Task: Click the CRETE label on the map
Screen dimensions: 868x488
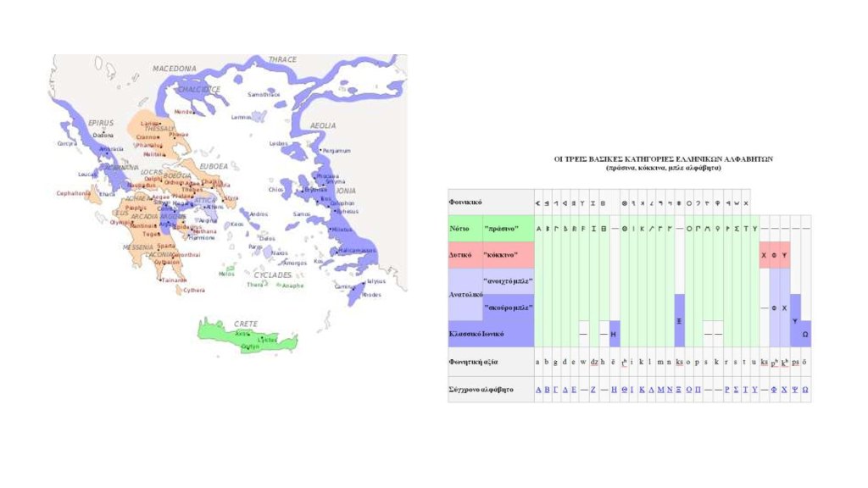Action: pos(246,324)
